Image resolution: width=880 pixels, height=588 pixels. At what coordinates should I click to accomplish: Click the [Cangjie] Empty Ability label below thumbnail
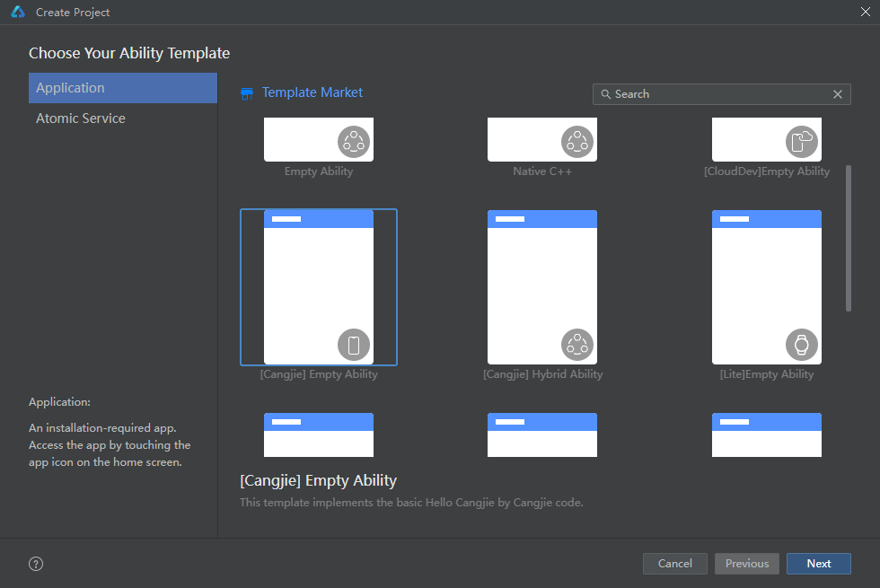click(318, 374)
